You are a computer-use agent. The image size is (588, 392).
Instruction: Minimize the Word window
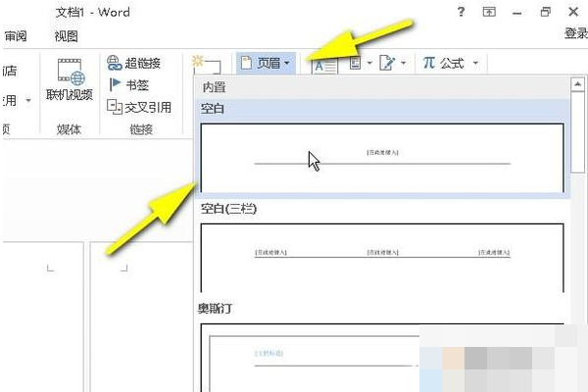517,13
